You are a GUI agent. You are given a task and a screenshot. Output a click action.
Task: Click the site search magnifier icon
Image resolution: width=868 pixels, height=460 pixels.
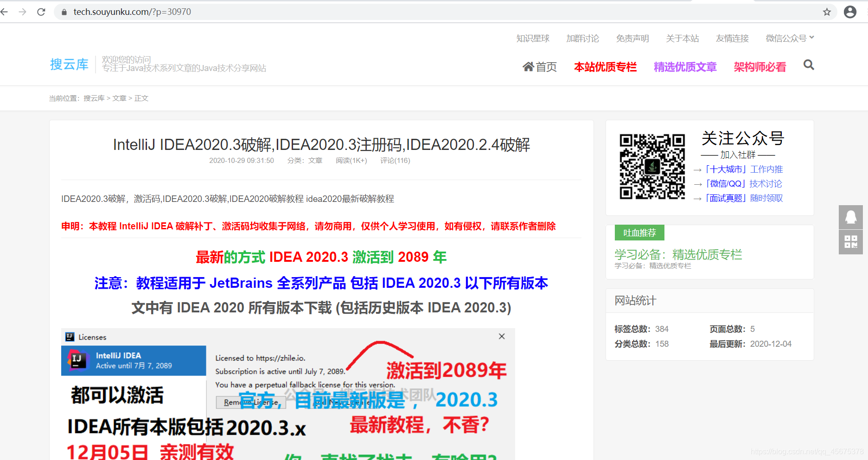[809, 65]
